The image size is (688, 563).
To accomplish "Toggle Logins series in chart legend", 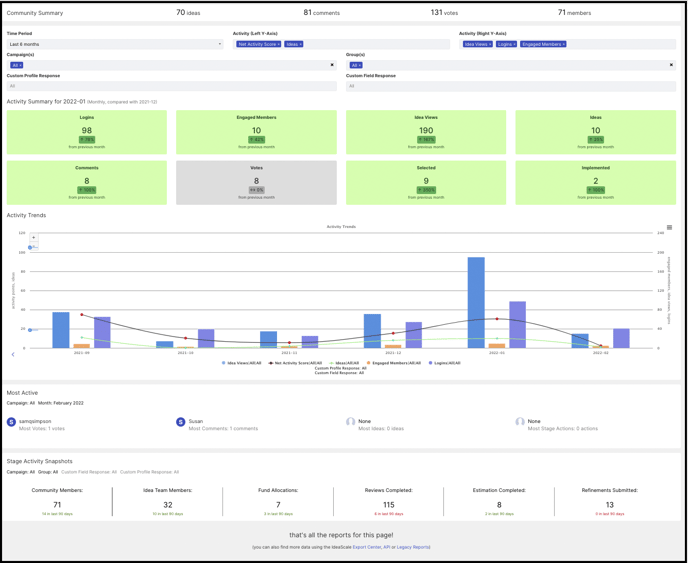I will (444, 363).
